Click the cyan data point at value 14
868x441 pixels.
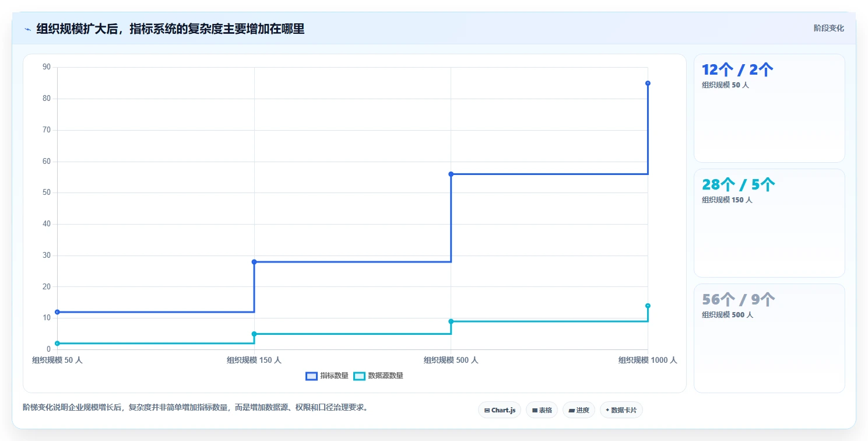(648, 306)
